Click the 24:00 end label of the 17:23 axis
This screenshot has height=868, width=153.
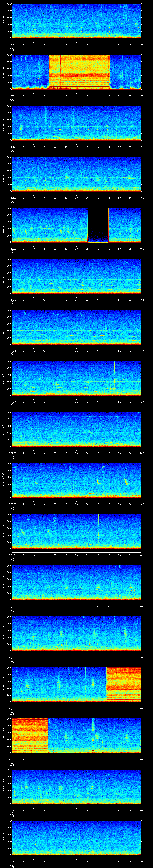141,504
